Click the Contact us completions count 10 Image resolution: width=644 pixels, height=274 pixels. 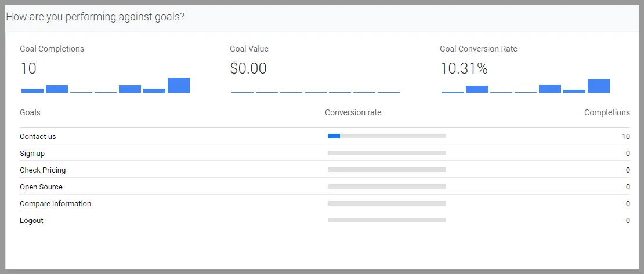pos(625,137)
